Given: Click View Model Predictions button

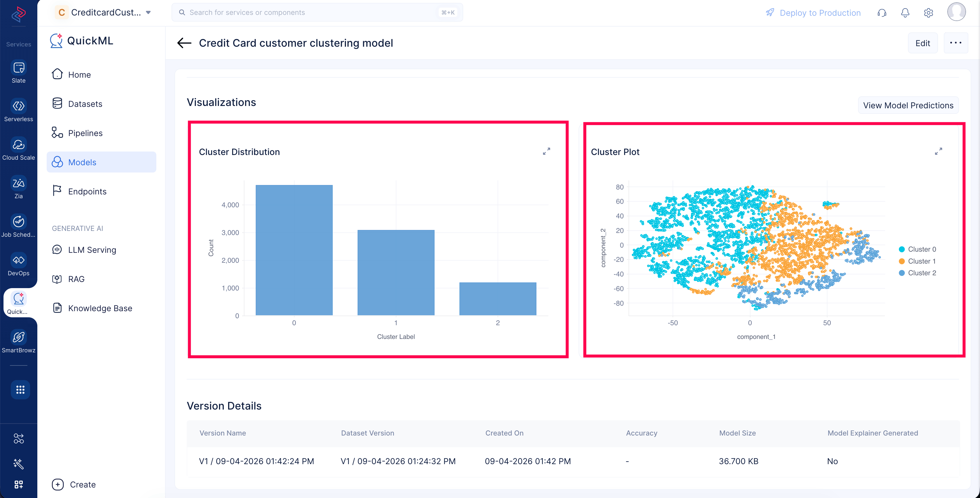Looking at the screenshot, I should [x=908, y=105].
